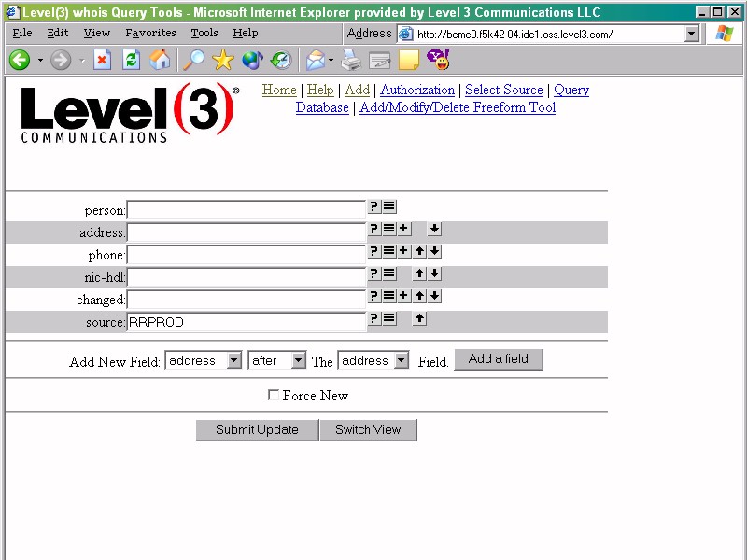Expand the 'after' position dropdown
The image size is (747, 560).
click(x=276, y=360)
